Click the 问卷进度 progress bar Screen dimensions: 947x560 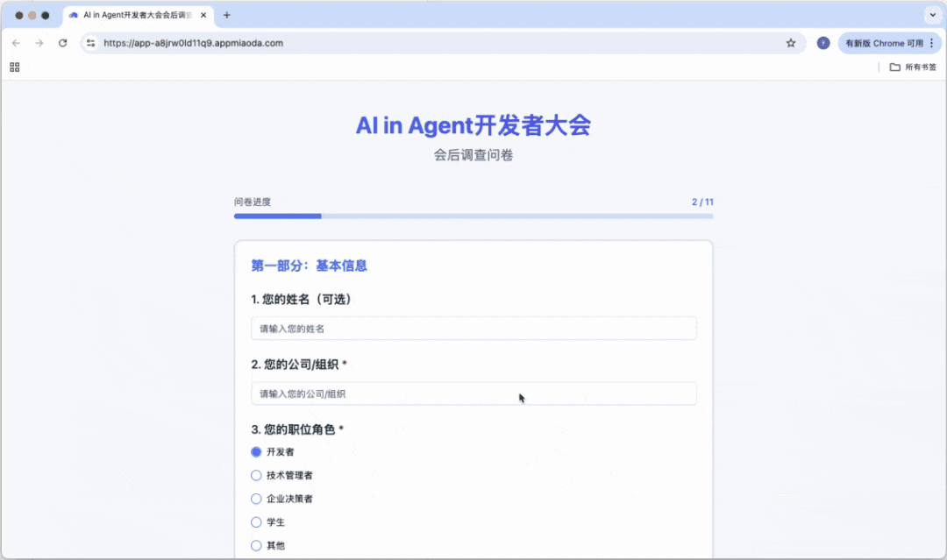(473, 216)
